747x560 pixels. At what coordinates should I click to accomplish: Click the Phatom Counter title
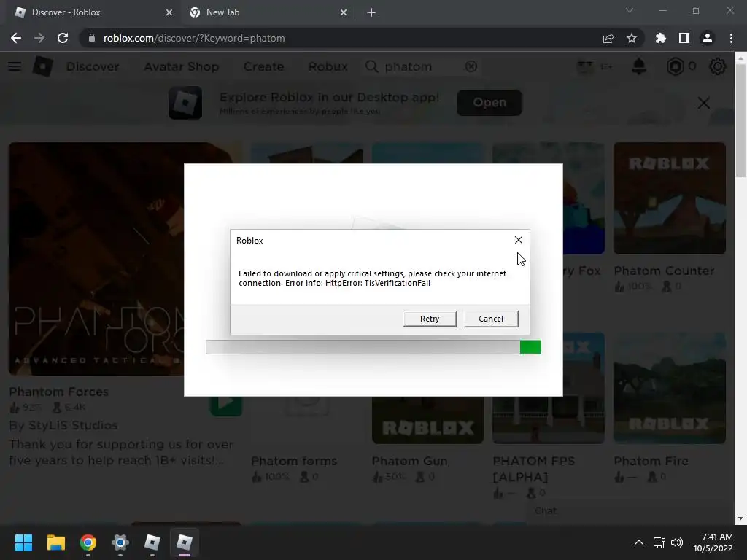664,271
